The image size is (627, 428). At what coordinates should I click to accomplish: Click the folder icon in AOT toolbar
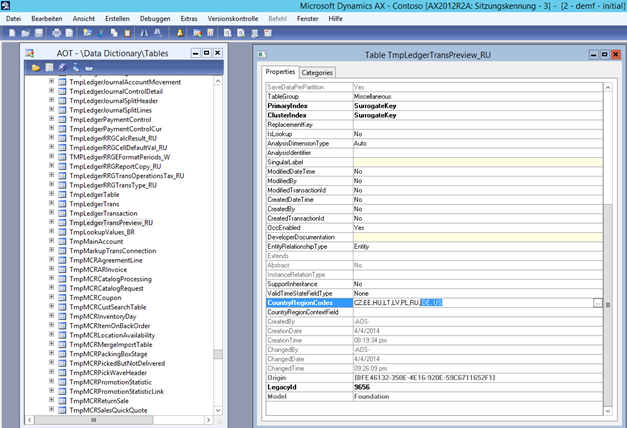pyautogui.click(x=35, y=67)
